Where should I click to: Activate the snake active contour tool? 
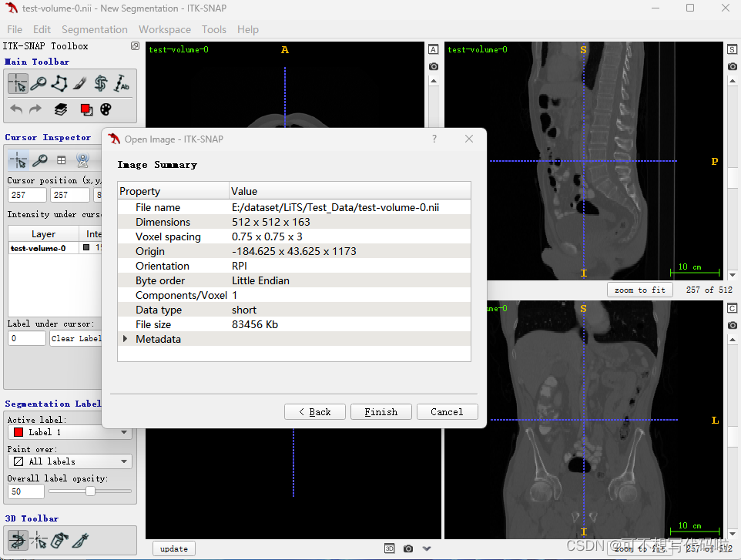pyautogui.click(x=101, y=84)
